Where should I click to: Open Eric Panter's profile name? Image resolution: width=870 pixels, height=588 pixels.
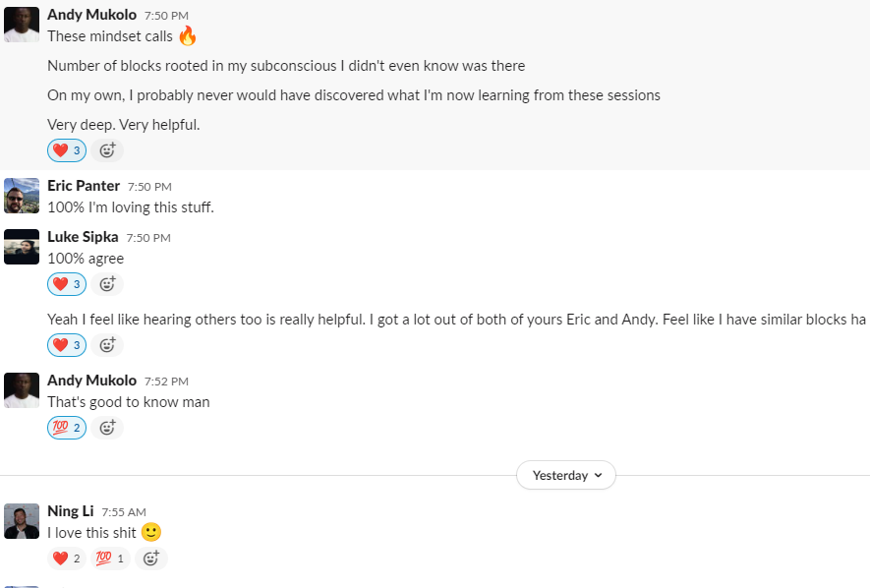pos(84,186)
